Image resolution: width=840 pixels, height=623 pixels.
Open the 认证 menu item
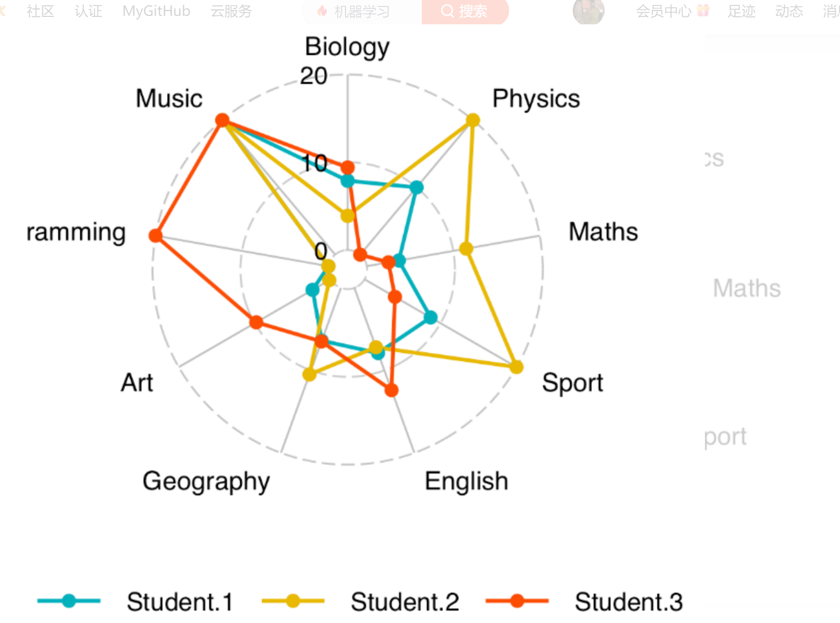[88, 11]
